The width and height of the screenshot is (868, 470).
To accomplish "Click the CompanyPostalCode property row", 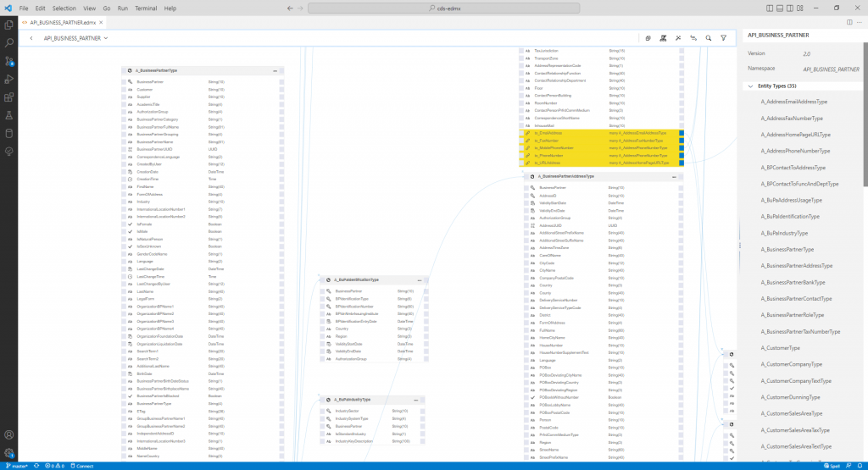I will click(604, 278).
